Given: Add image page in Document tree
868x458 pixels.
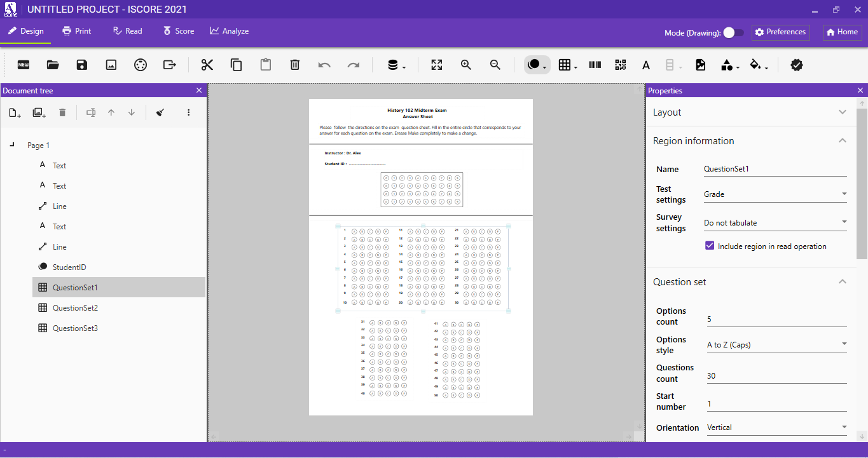Looking at the screenshot, I should point(39,112).
